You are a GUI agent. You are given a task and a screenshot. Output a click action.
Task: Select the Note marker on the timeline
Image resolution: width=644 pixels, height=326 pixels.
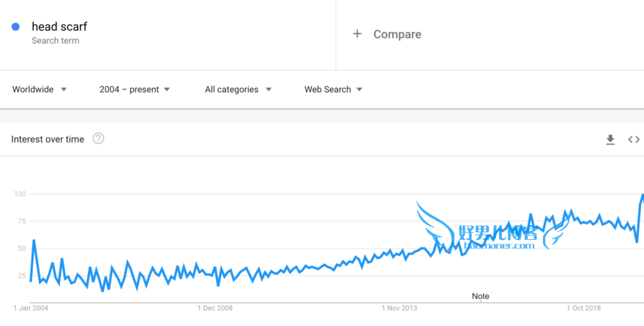pos(481,296)
